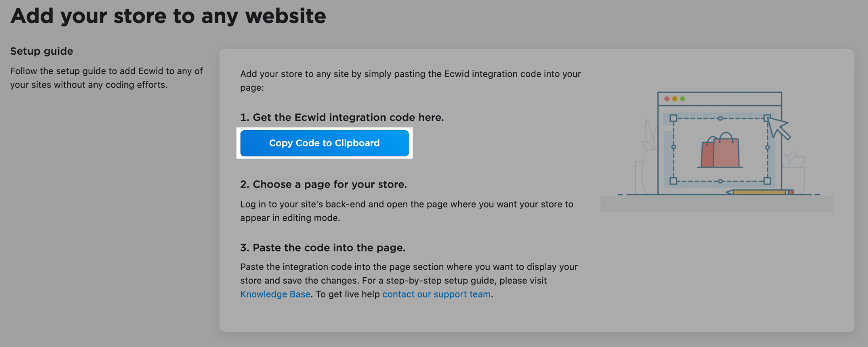Open the Knowledge Base link
The height and width of the screenshot is (347, 868).
coord(275,294)
